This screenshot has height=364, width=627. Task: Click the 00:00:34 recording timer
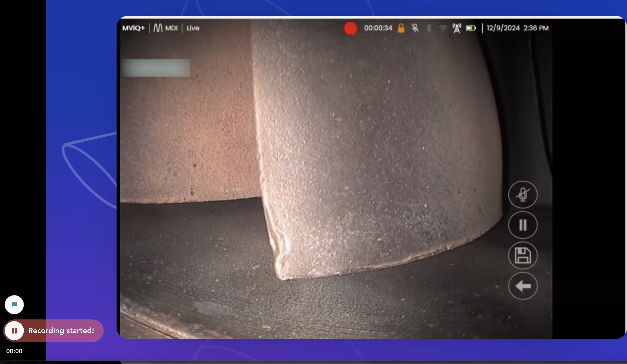(378, 28)
